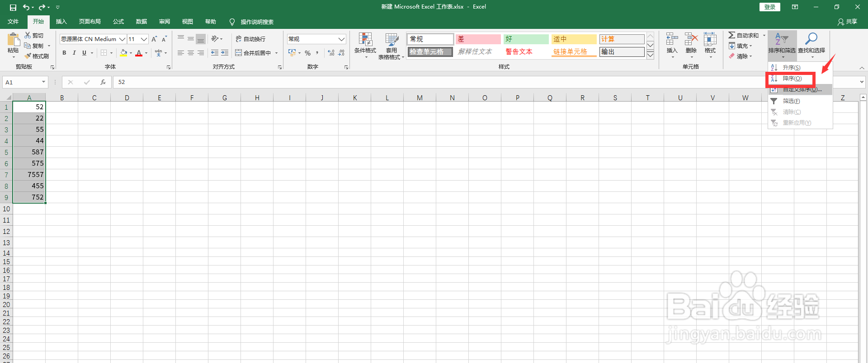Click the Format Painter brush icon
This screenshot has height=363, width=868.
(28, 56)
